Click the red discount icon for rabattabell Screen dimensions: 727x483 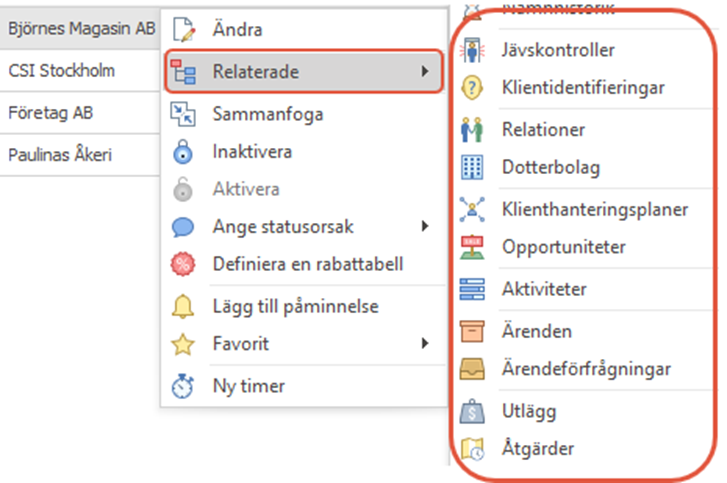click(x=183, y=265)
